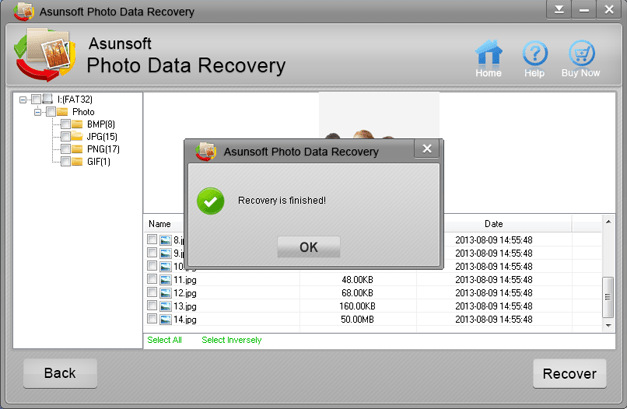
Task: Click the Recover button
Action: click(569, 373)
